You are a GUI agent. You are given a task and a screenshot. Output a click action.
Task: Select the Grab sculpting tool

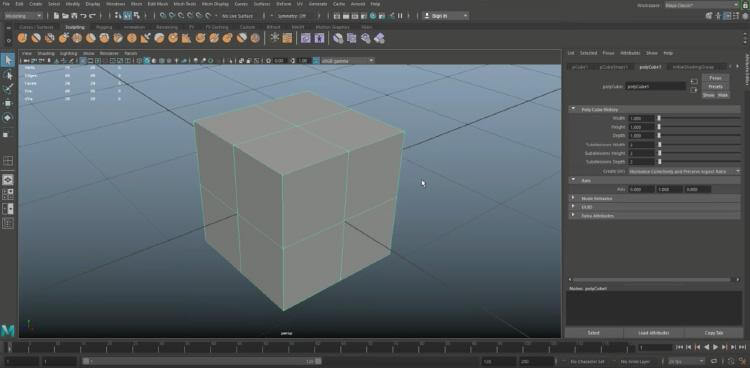[63, 38]
